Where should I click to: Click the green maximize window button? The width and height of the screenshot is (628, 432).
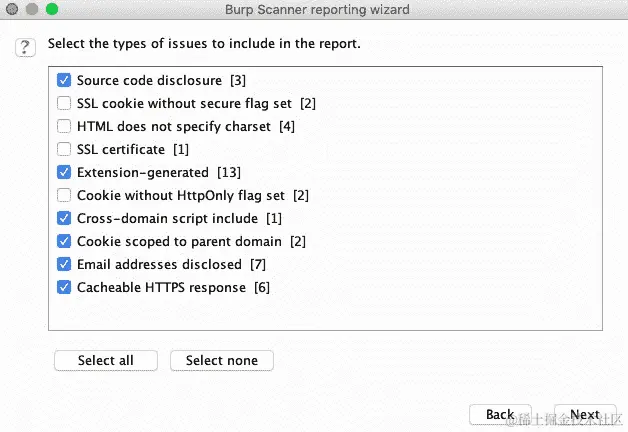[x=52, y=9]
